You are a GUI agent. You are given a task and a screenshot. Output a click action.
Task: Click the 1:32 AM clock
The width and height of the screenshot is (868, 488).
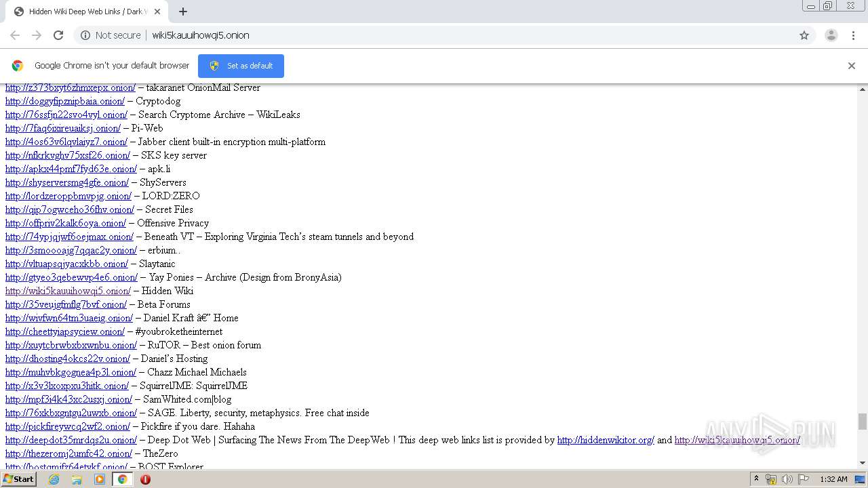point(833,479)
